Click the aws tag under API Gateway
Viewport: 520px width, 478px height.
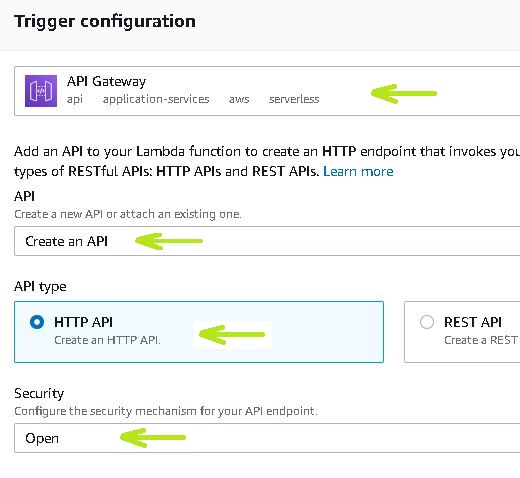tap(239, 99)
